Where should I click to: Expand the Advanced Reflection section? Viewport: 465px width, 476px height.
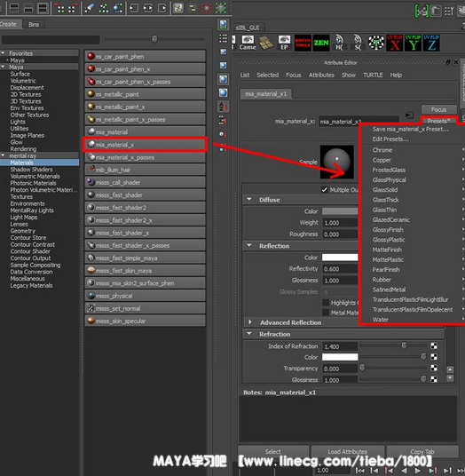[250, 322]
